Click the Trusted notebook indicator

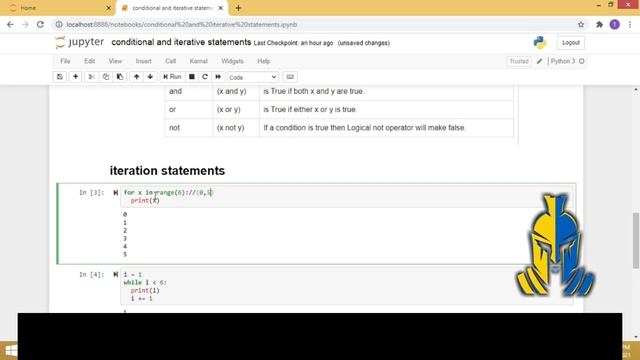pyautogui.click(x=519, y=61)
